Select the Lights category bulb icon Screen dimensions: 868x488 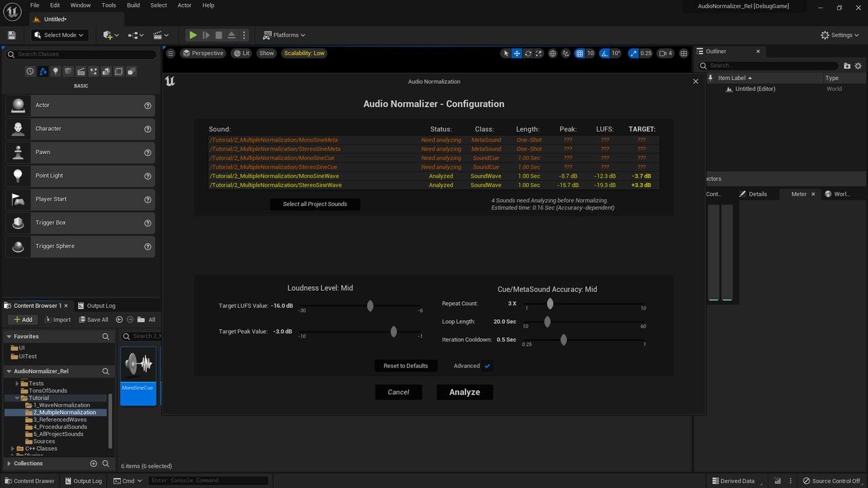[x=56, y=71]
